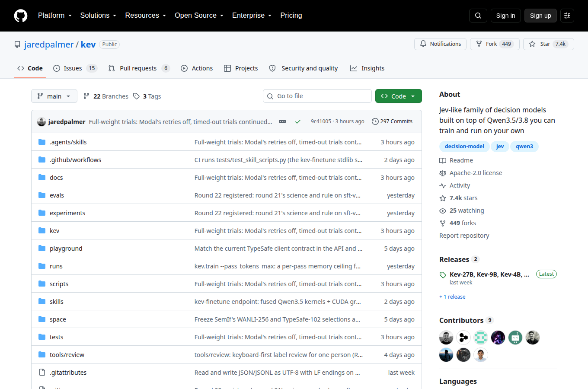Expand the Resources menu
588x389 pixels.
click(x=146, y=15)
